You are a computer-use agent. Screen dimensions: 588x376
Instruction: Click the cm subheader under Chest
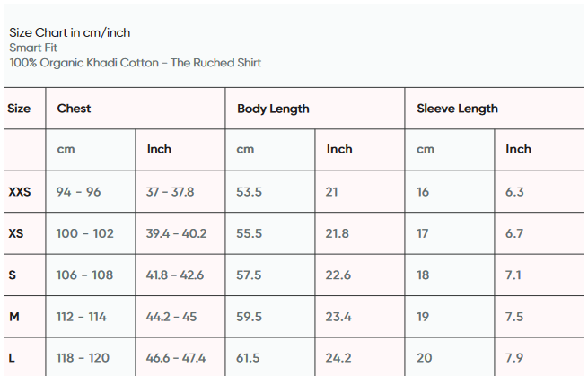pos(66,149)
